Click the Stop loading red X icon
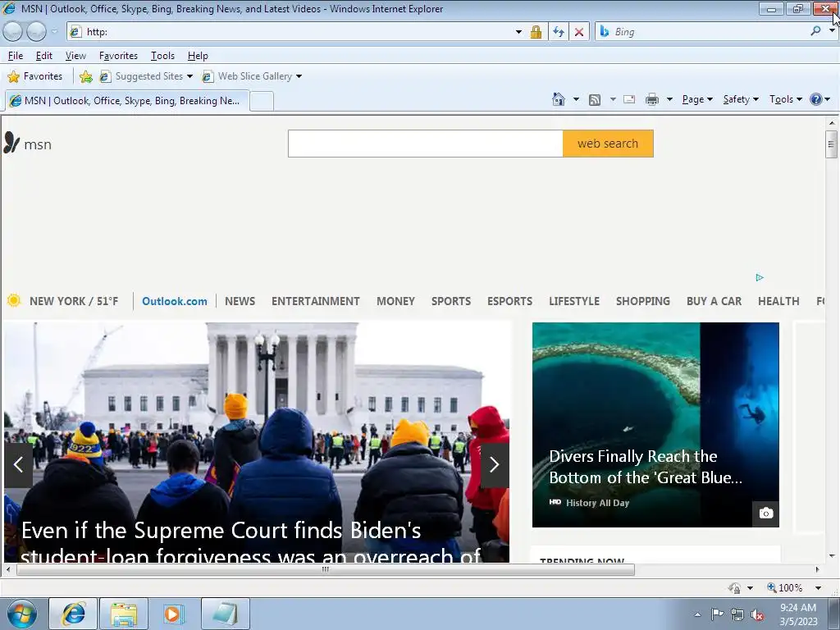Viewport: 840px width, 630px height. coord(579,32)
